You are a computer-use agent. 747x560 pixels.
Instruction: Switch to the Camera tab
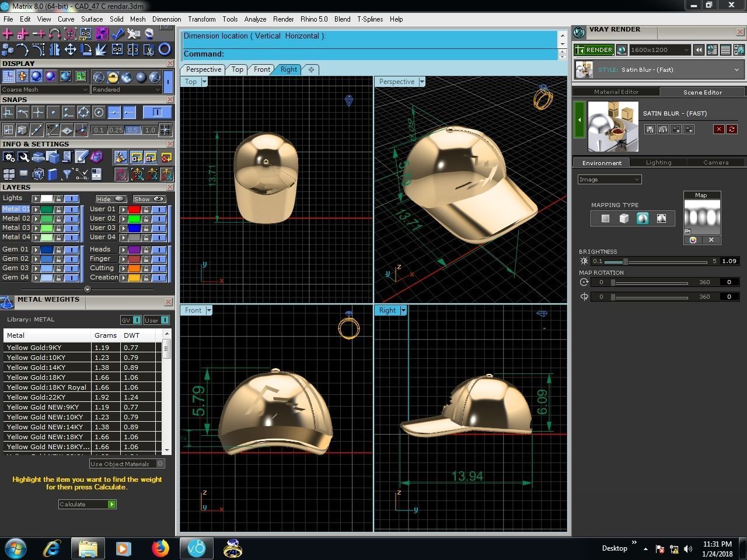715,163
